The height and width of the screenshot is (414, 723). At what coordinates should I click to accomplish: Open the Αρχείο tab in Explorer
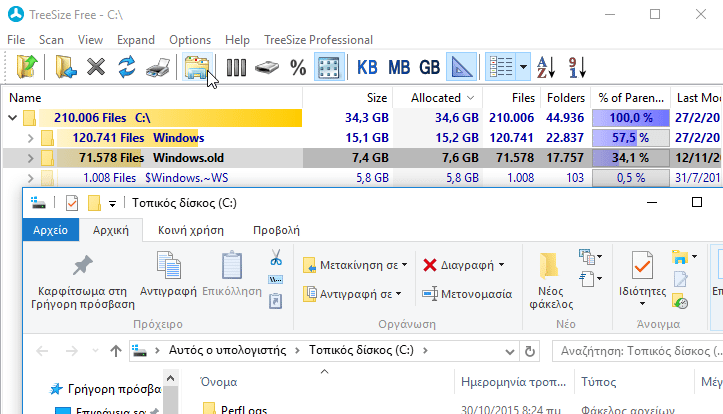[x=50, y=230]
